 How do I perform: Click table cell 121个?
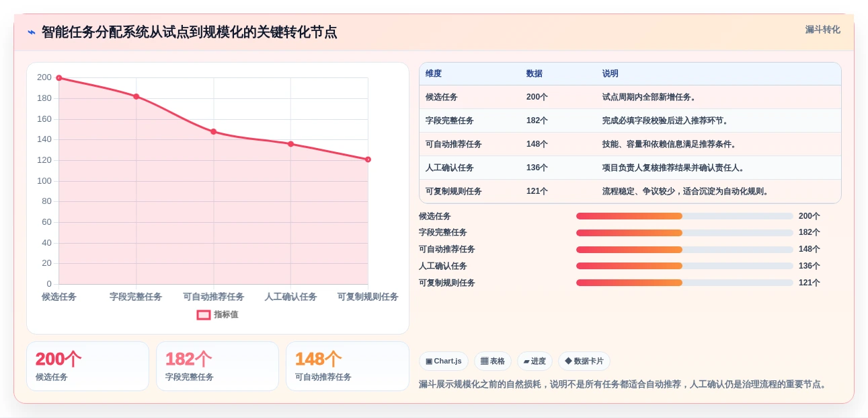point(537,191)
